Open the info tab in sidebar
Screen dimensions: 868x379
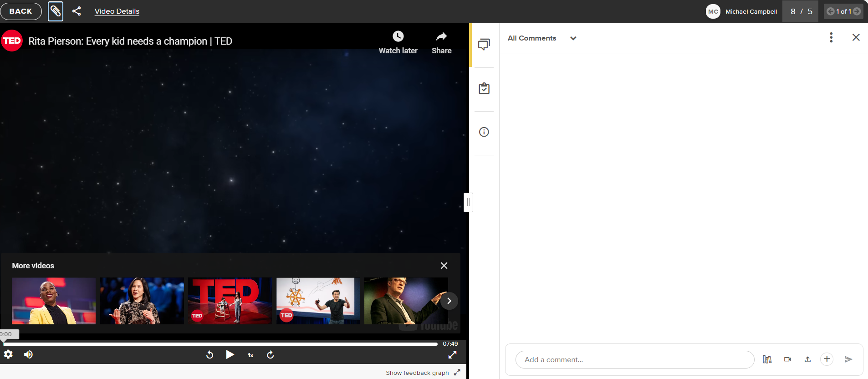pos(484,132)
